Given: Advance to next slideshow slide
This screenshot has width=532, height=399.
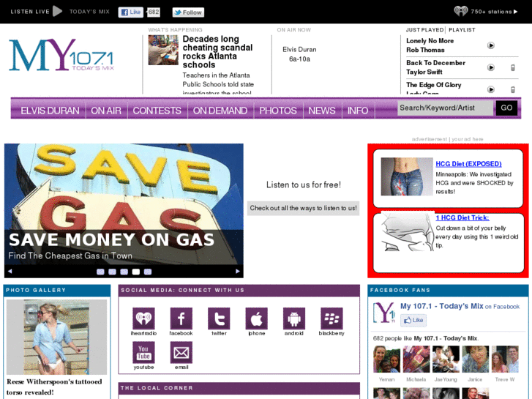Looking at the screenshot, I should pyautogui.click(x=238, y=271).
